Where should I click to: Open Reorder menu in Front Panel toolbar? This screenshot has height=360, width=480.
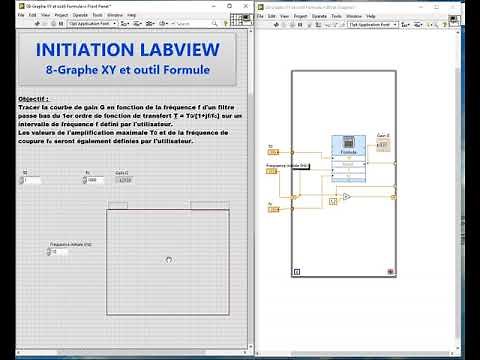tap(163, 24)
